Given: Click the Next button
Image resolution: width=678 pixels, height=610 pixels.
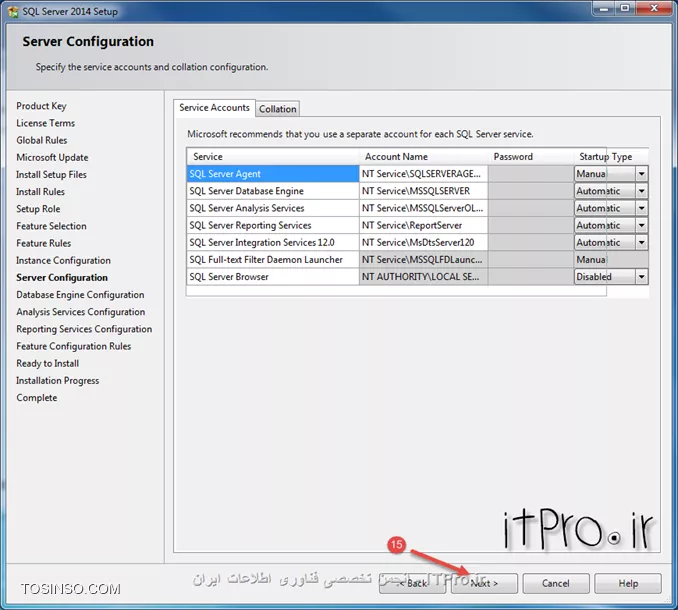Looking at the screenshot, I should coord(484,584).
